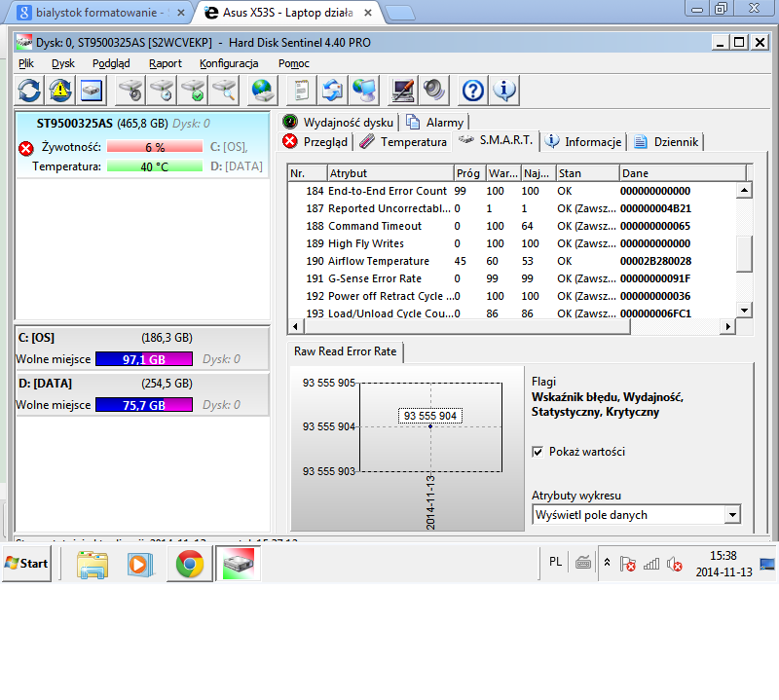Click the blue-framed hard disk toolbar icon
Viewport: 779px width, 700px height.
[91, 91]
